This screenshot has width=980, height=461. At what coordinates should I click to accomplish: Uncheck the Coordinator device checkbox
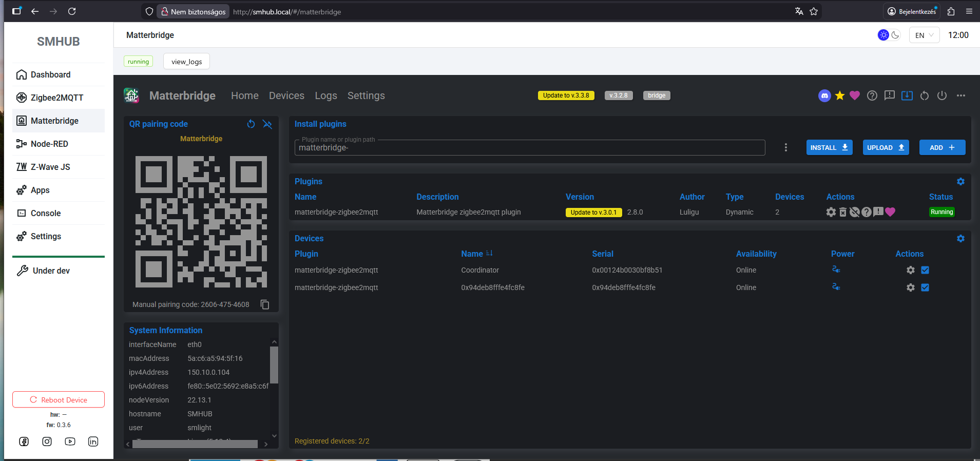coord(925,270)
